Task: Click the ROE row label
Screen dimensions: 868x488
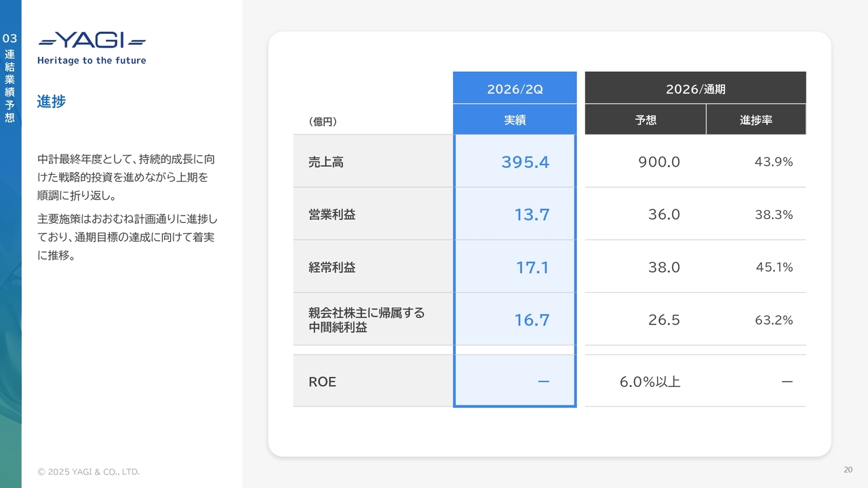Action: [322, 382]
